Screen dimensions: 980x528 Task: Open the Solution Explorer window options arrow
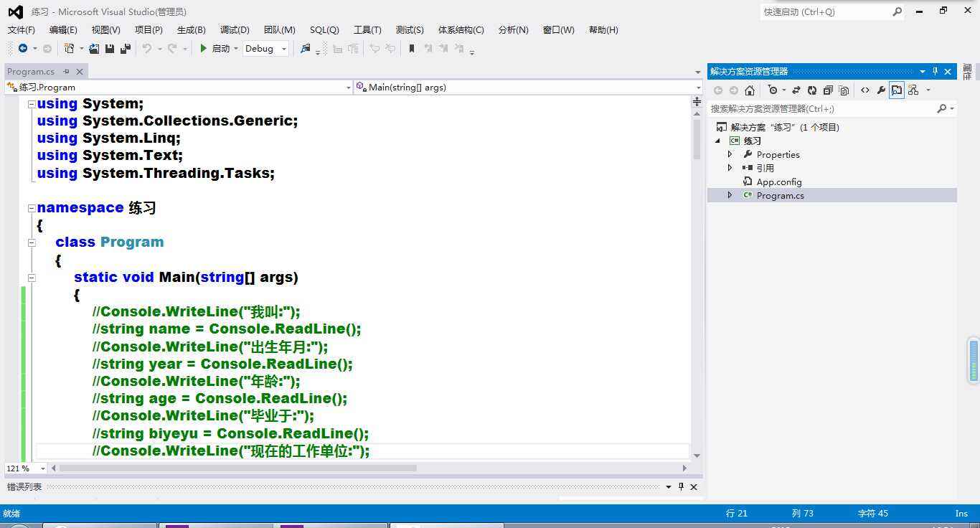[x=923, y=71]
